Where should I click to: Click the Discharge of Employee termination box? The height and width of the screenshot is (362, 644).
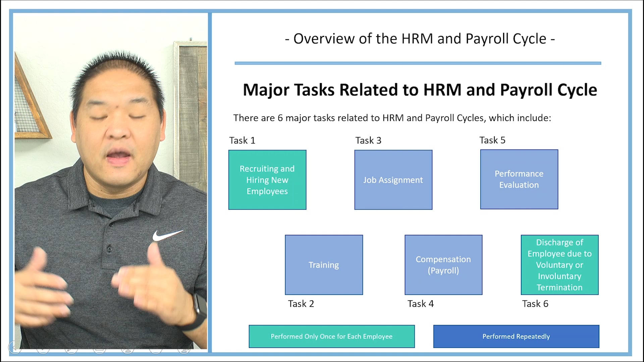(559, 265)
